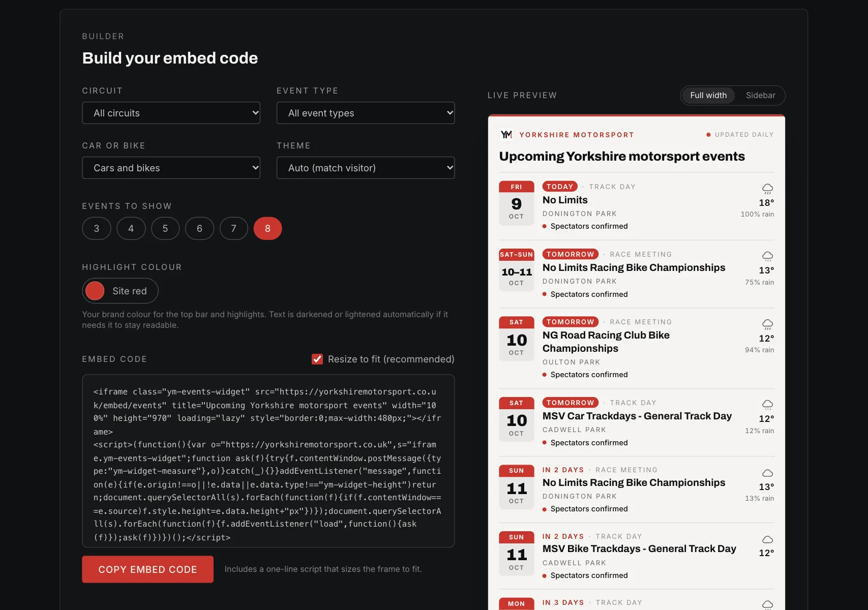
Task: Select 4 events to show
Action: 131,229
